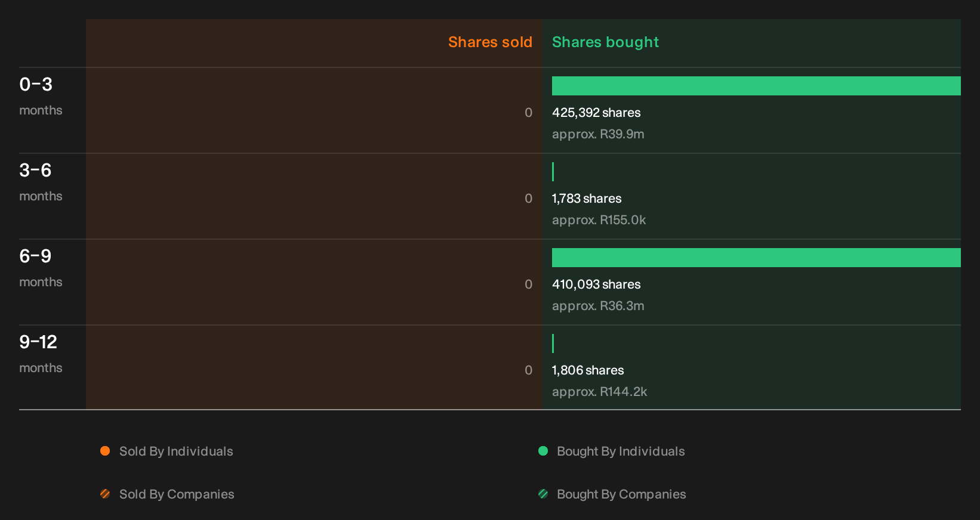Click the sold value 0 for 3-6 months

(528, 199)
